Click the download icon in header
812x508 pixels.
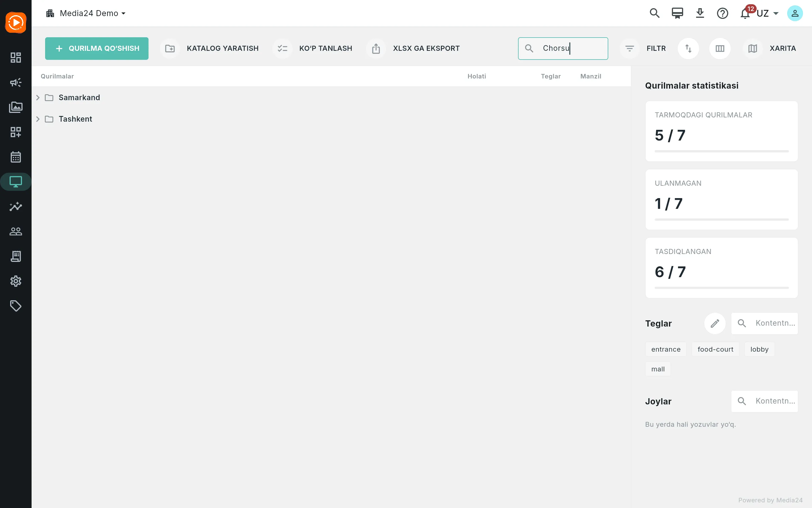pyautogui.click(x=700, y=14)
